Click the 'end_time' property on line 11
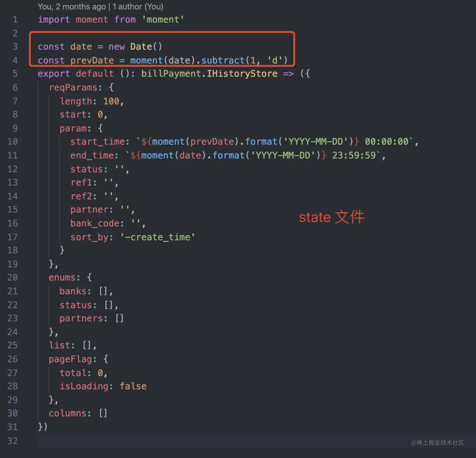 [92, 155]
